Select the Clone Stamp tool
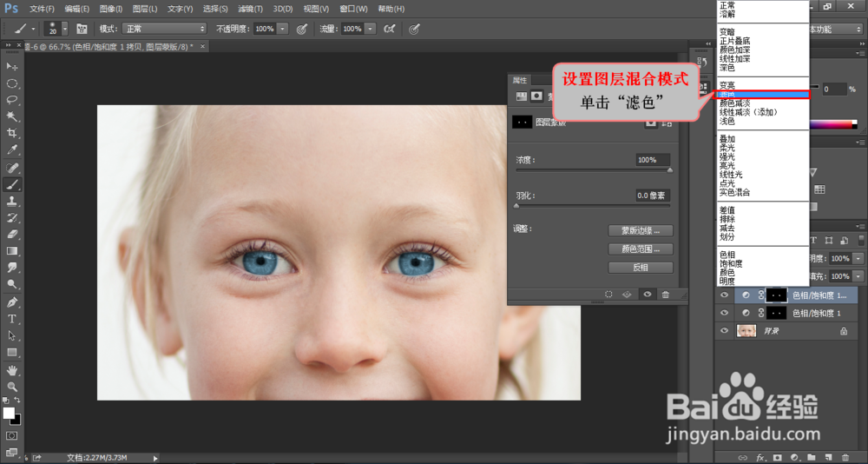This screenshot has height=464, width=868. [11, 202]
